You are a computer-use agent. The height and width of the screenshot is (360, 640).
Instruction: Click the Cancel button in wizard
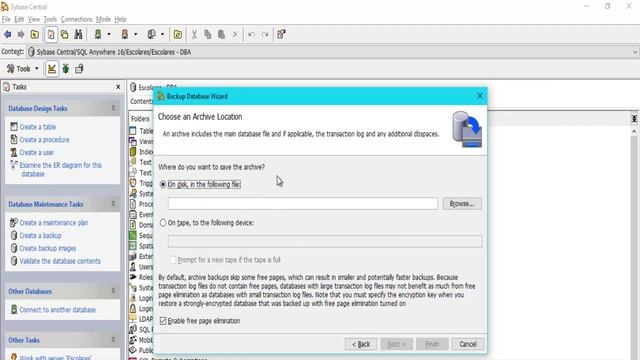pyautogui.click(x=468, y=344)
